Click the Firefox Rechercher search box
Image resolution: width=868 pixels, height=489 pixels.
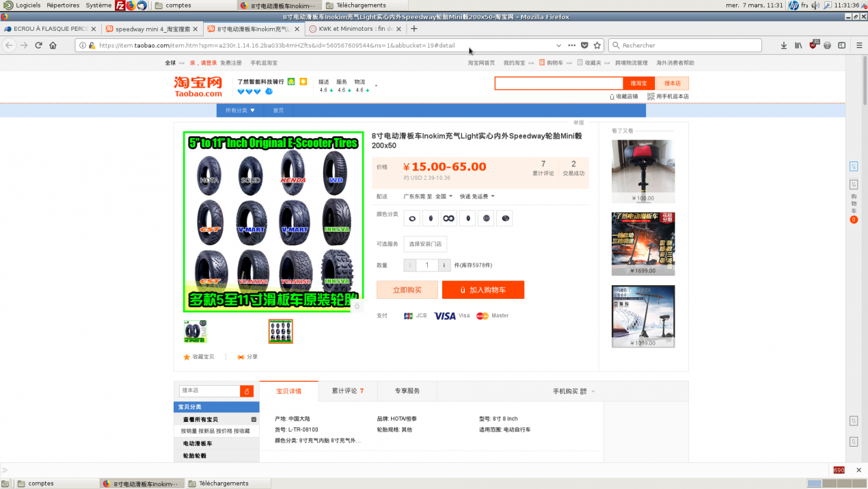(685, 45)
